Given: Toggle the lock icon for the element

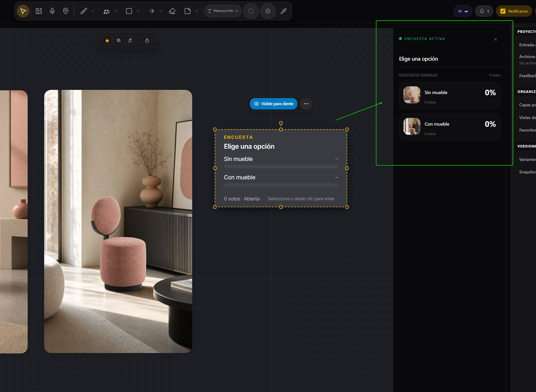Looking at the screenshot, I should [147, 40].
